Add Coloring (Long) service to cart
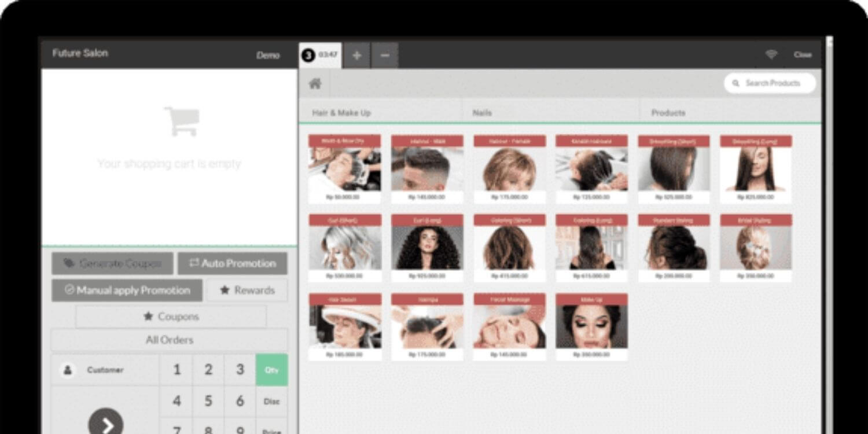 pyautogui.click(x=592, y=248)
